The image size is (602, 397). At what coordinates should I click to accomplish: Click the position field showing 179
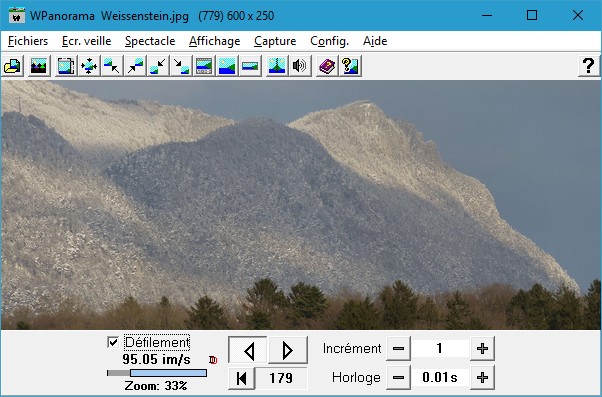[281, 378]
